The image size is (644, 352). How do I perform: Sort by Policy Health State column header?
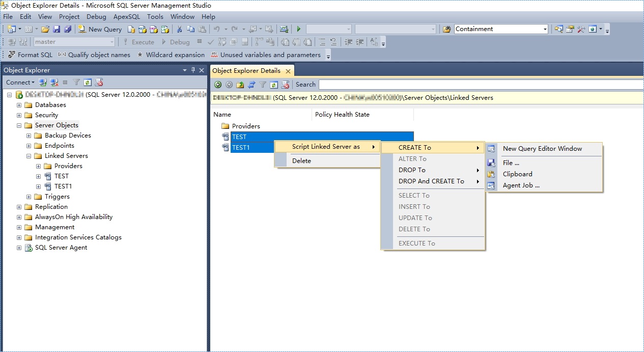(362, 115)
